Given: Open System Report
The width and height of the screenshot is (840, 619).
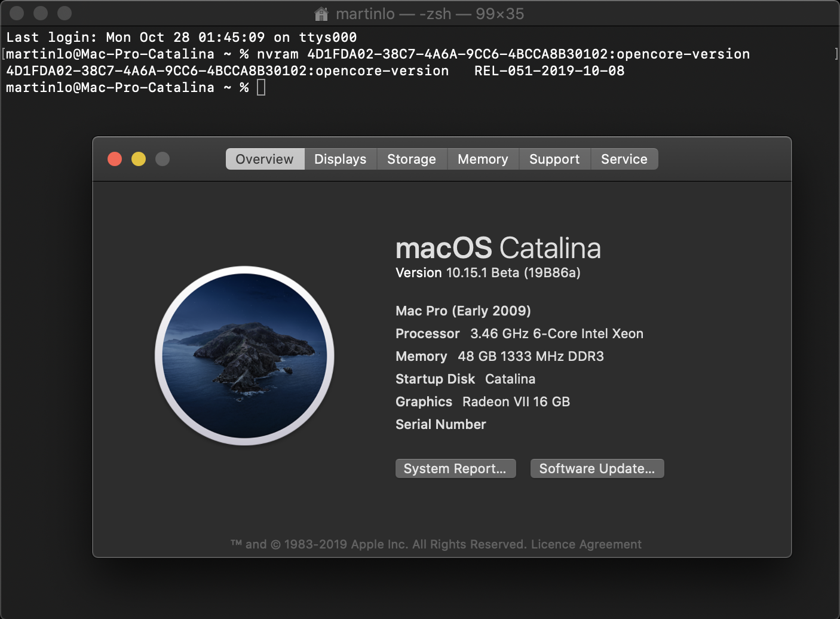Looking at the screenshot, I should (455, 468).
